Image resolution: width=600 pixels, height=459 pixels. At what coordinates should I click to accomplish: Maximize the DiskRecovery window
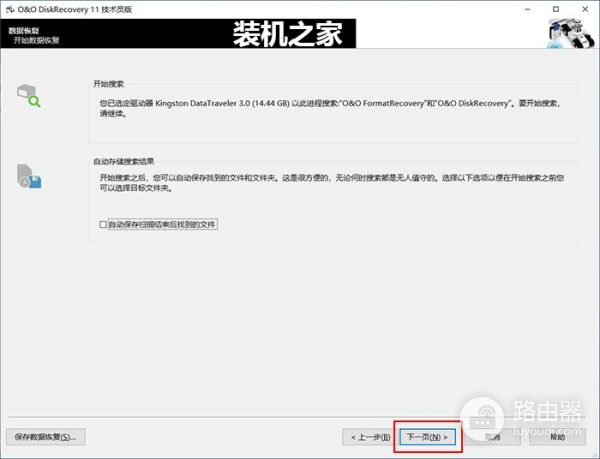[556, 9]
